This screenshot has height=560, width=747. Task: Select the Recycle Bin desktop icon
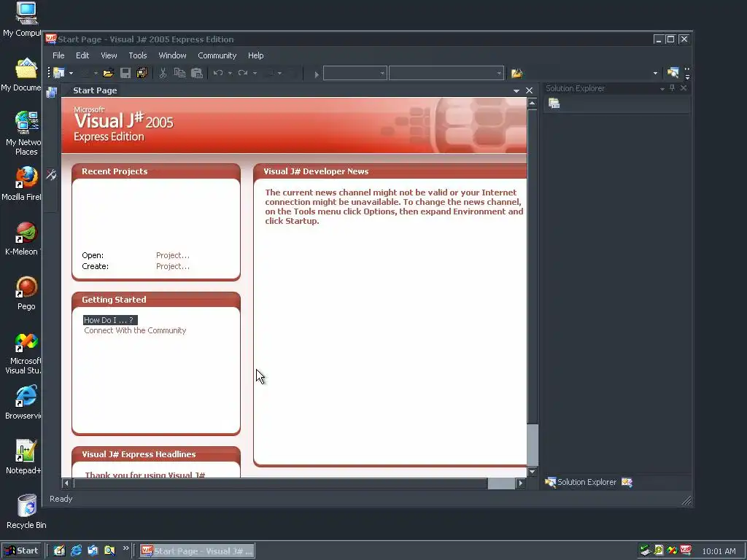(26, 512)
